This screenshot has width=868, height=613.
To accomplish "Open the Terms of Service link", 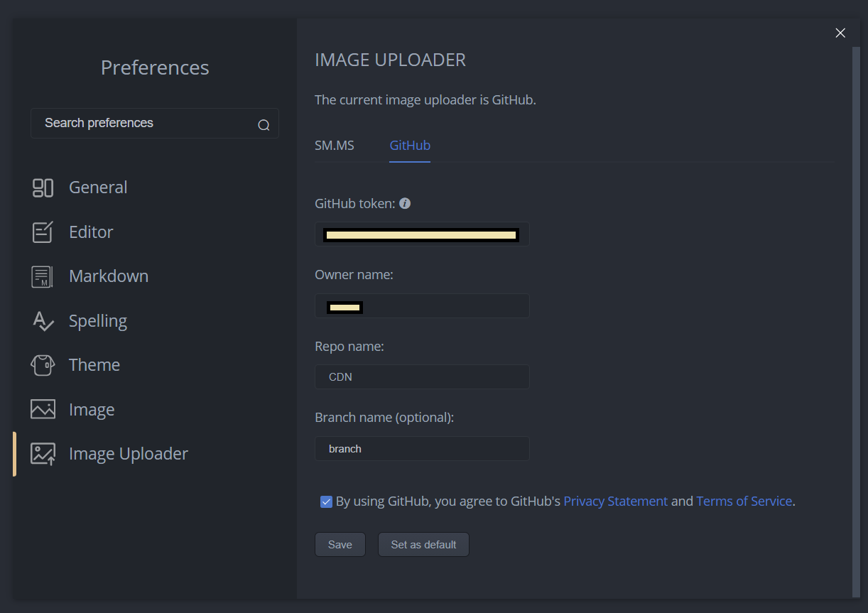I will coord(744,501).
